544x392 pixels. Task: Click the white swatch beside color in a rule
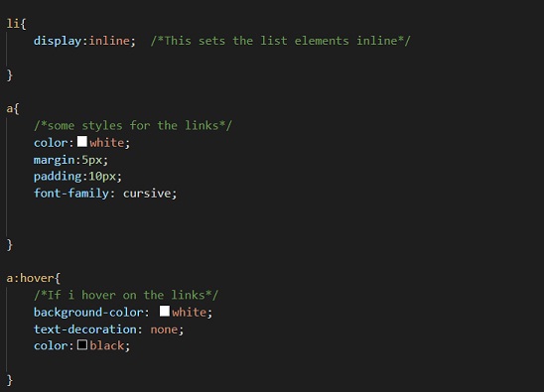click(82, 142)
